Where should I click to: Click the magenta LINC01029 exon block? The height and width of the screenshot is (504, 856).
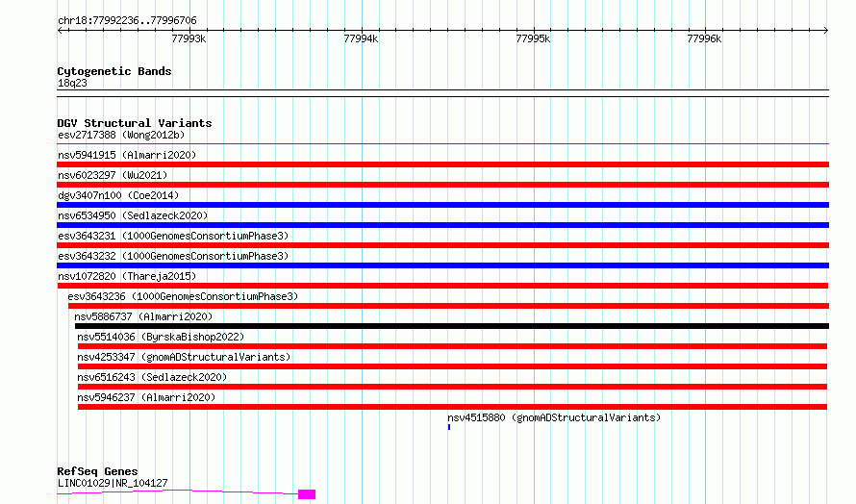coord(307,494)
